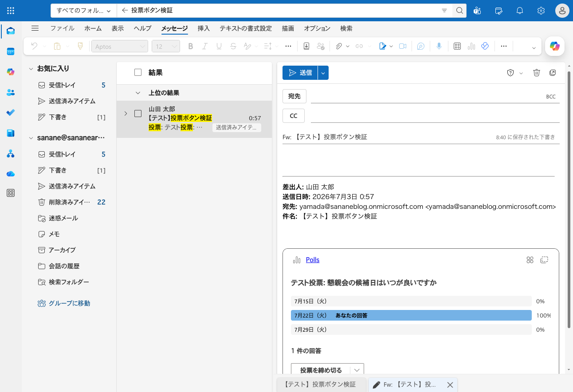Click the subject field Fw: 【テスト】投票ボタン検証
Image resolution: width=573 pixels, height=392 pixels.
click(x=386, y=137)
